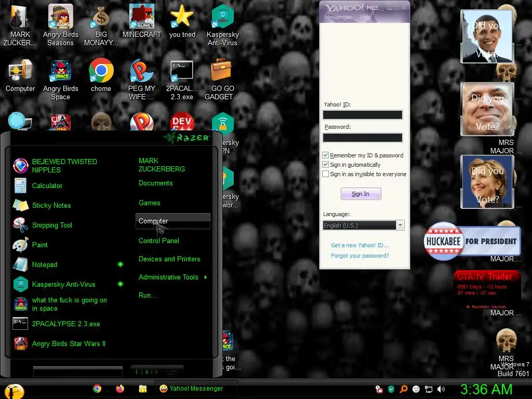Image resolution: width=532 pixels, height=399 pixels.
Task: Run 2PACAL... 2.3.exe desktop icon
Action: pyautogui.click(x=182, y=79)
